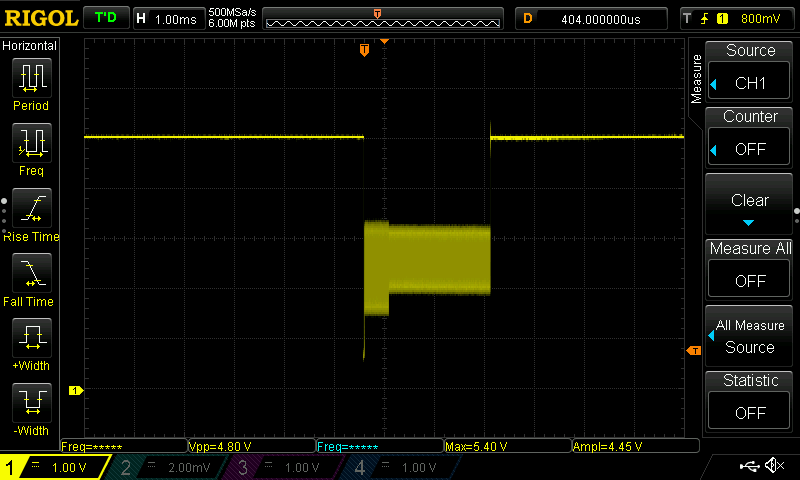Select the +Width measurement icon
Image resolution: width=800 pixels, height=480 pixels.
[31, 338]
